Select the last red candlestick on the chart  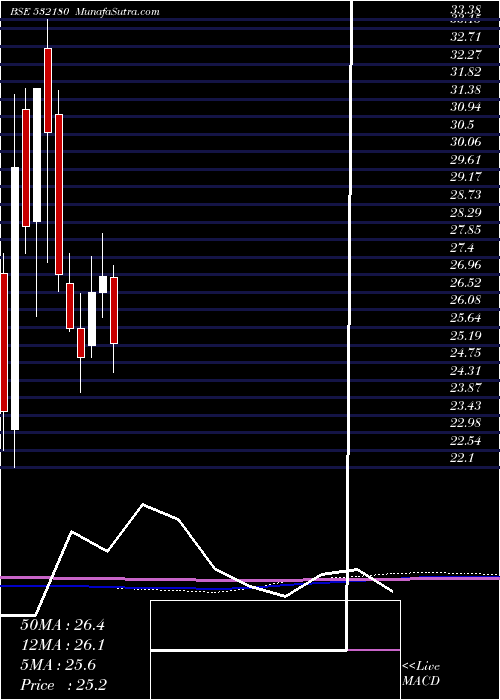point(114,310)
